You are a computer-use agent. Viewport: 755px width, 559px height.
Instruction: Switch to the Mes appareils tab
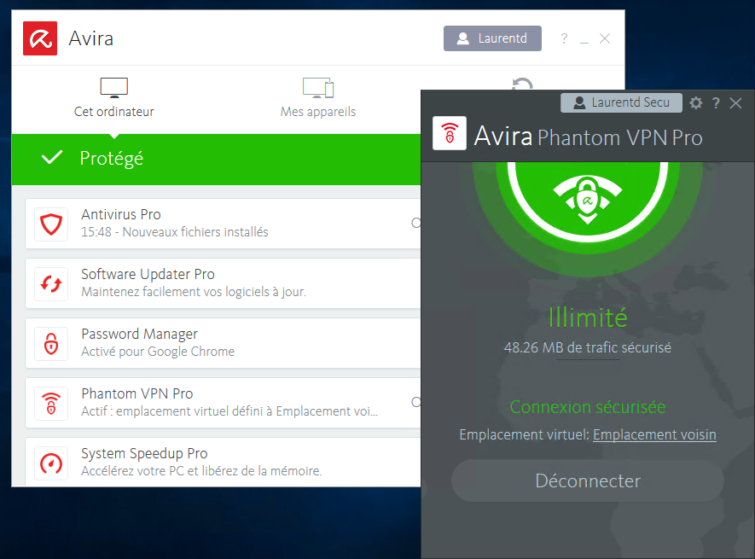318,98
